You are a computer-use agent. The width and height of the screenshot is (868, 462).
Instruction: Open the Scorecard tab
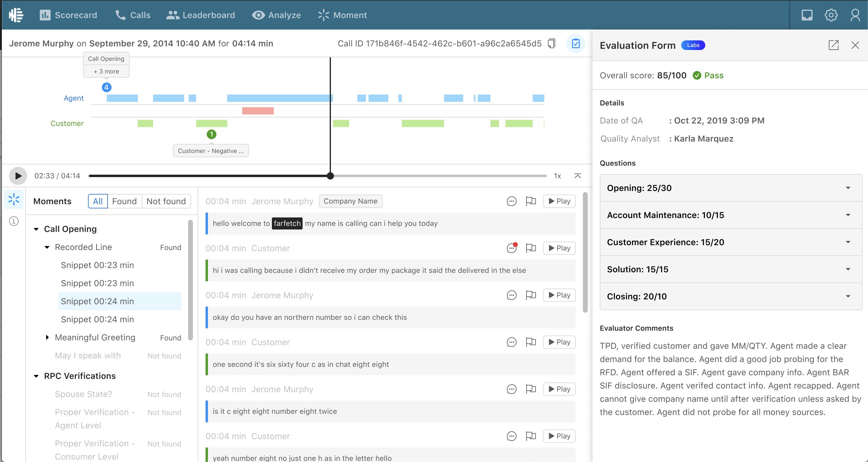[x=68, y=15]
